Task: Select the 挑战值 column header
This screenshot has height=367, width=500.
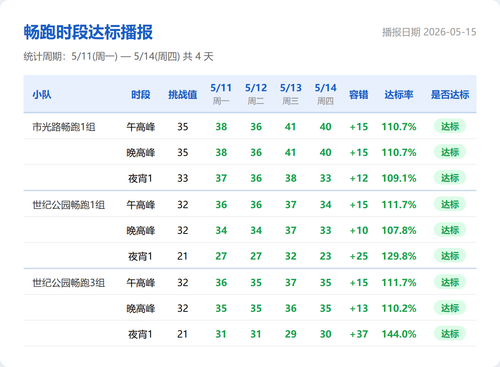Action: [183, 95]
